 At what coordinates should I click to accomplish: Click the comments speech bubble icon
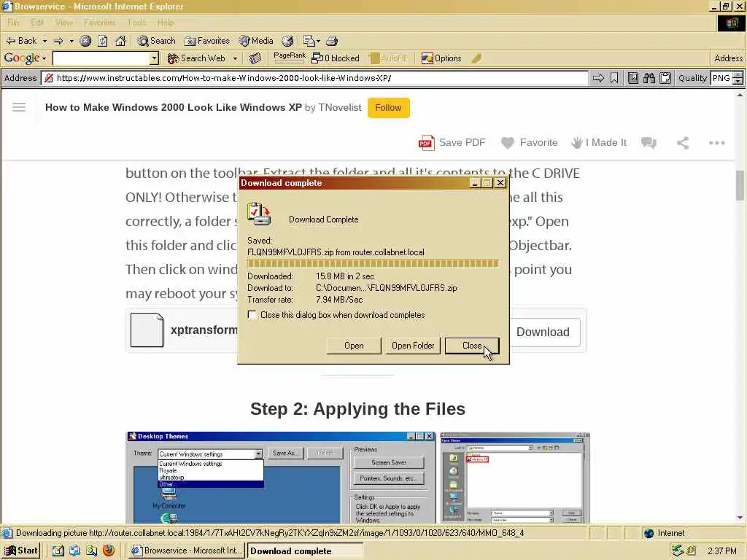[x=649, y=143]
